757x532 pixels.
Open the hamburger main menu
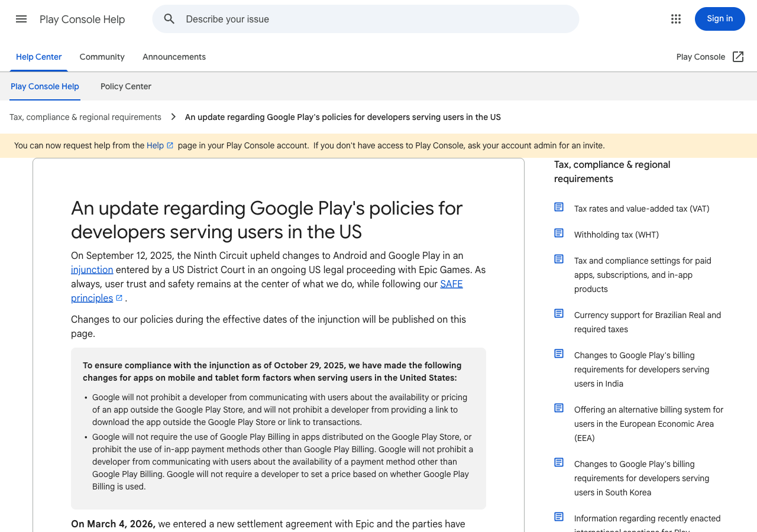click(x=21, y=19)
